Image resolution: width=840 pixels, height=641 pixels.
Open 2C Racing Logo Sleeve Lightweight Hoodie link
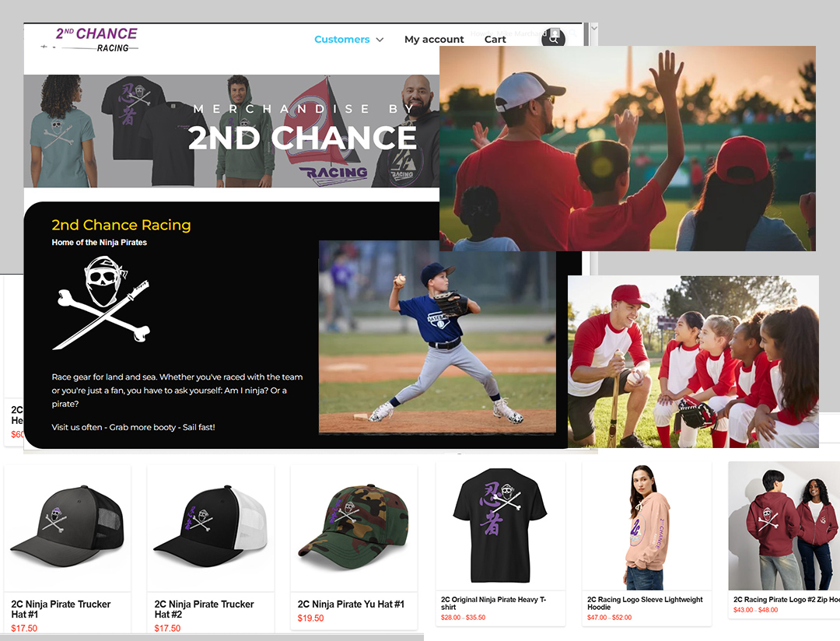click(x=645, y=603)
